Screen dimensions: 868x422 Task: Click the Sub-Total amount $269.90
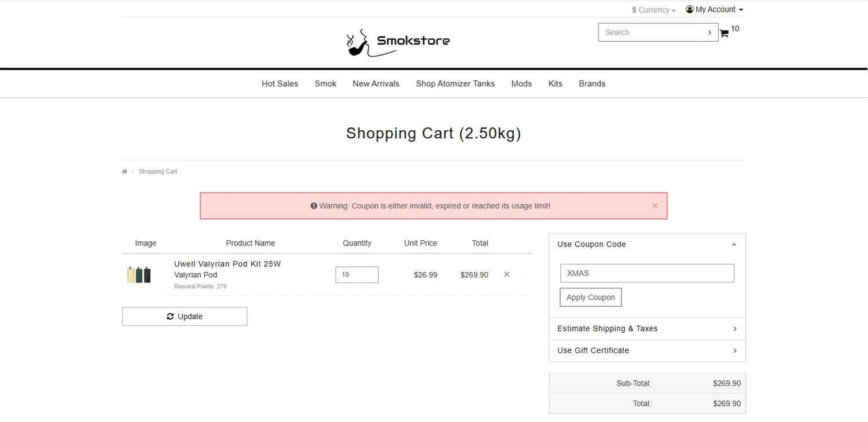[727, 383]
